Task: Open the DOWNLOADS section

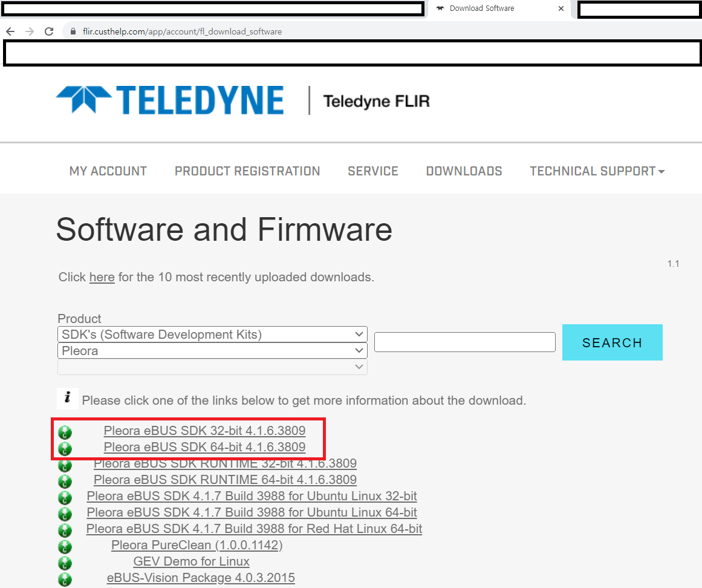Action: pos(464,171)
